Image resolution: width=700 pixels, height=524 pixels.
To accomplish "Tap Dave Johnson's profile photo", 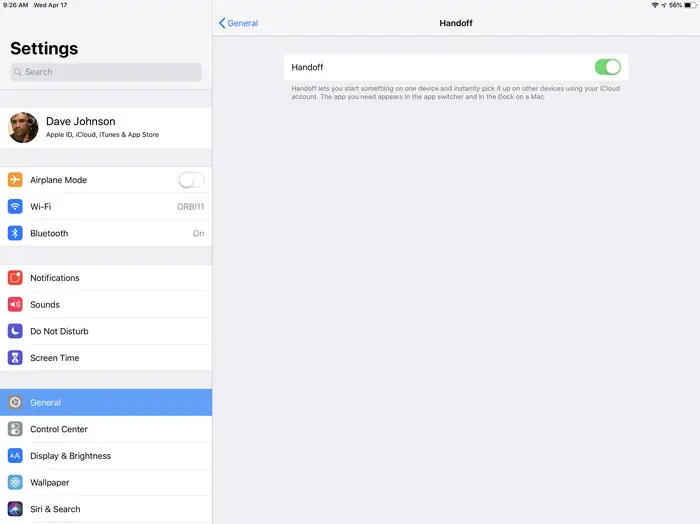I will pos(23,128).
